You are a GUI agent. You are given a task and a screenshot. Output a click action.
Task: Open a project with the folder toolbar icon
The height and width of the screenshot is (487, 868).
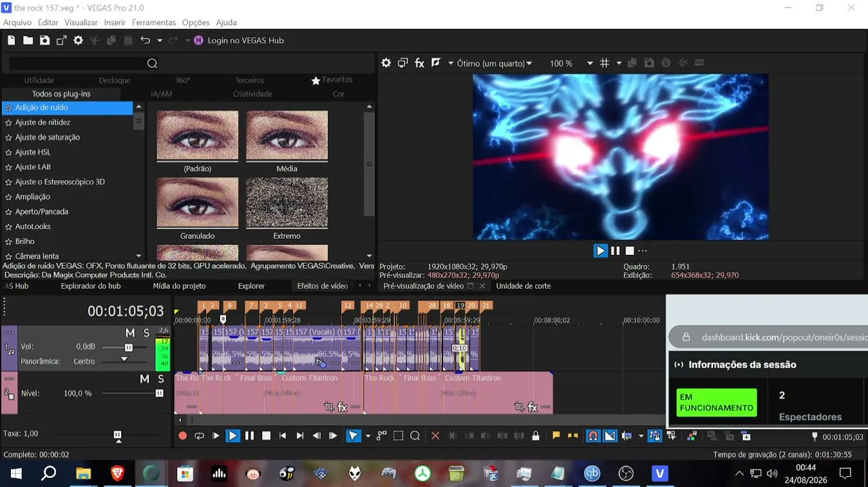pyautogui.click(x=28, y=41)
